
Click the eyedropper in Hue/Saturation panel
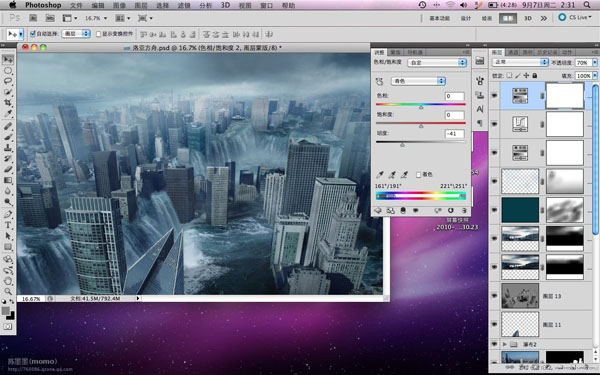[379, 175]
